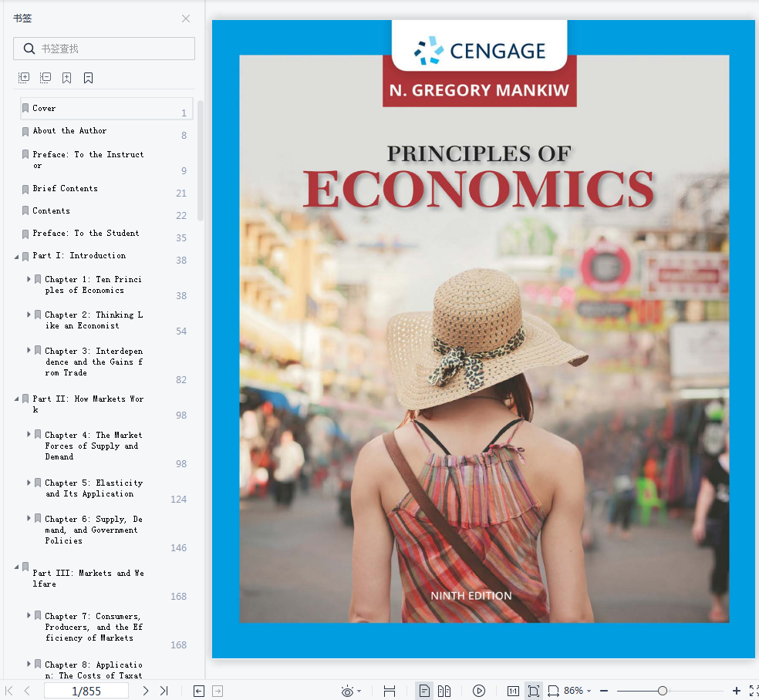Expand Chapter 6: Supply, Demand, Government Policies
This screenshot has height=700, width=759.
click(x=29, y=518)
